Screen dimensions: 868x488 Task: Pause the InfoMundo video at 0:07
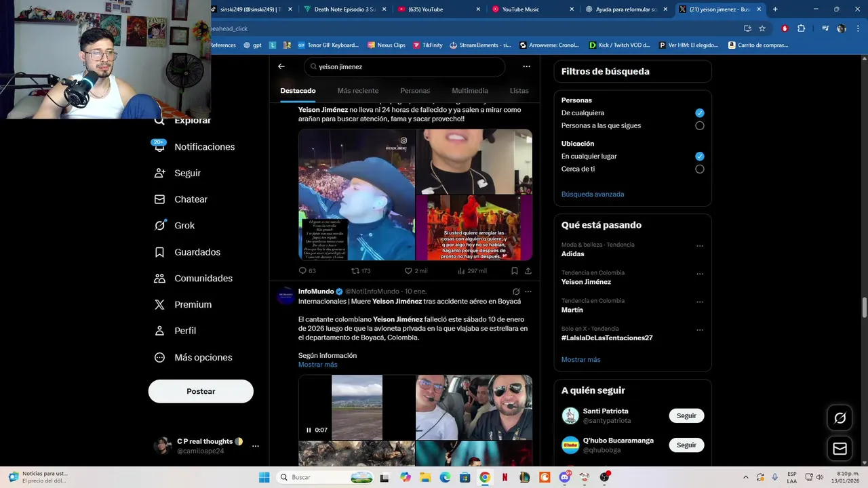pyautogui.click(x=309, y=430)
